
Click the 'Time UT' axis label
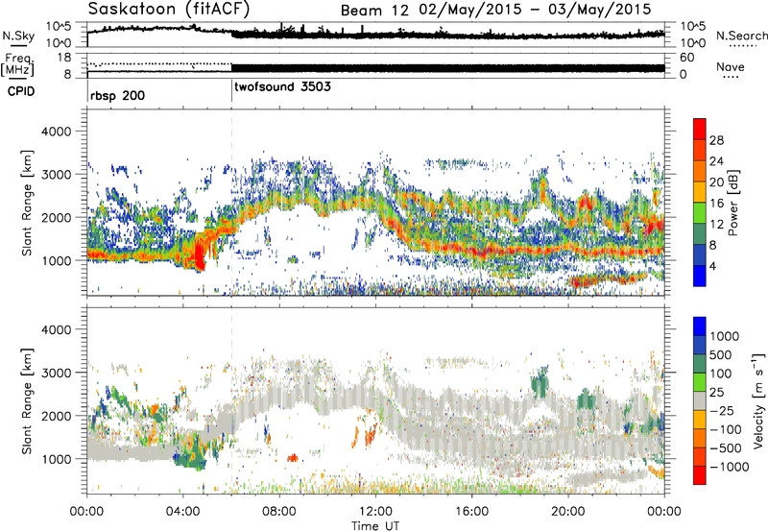tap(375, 526)
